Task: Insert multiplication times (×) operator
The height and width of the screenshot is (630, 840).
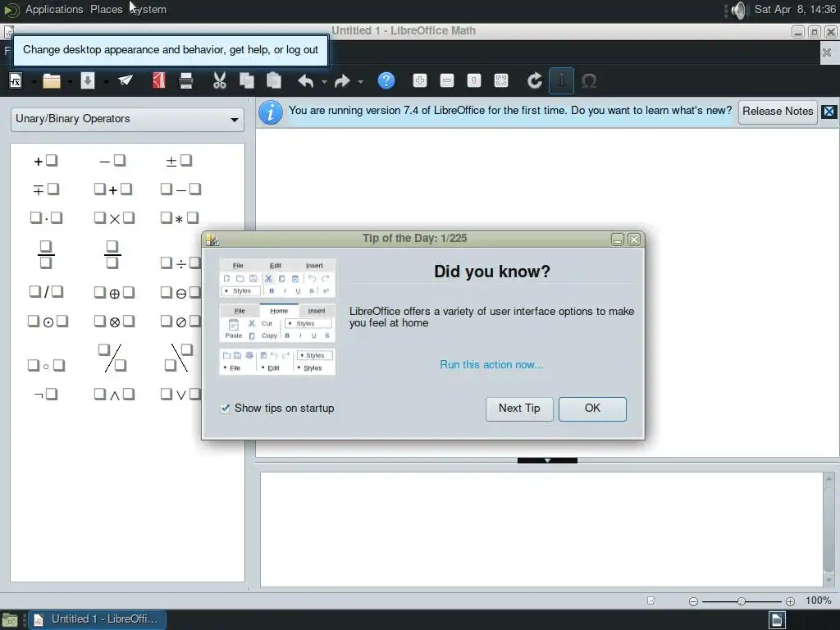Action: click(x=114, y=218)
